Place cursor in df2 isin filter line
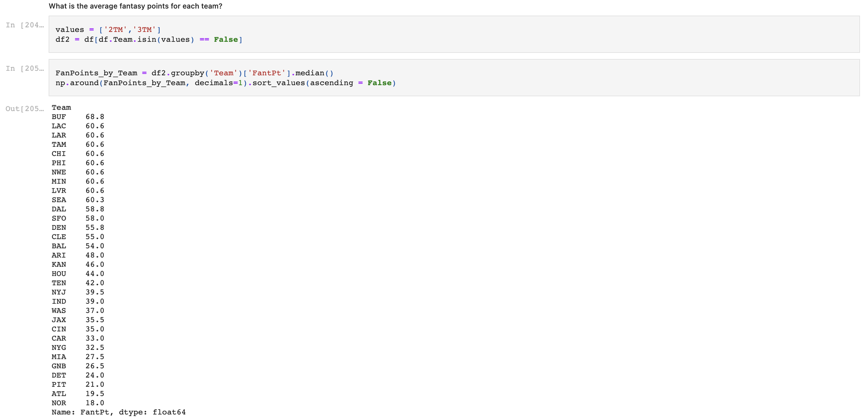 pos(149,40)
